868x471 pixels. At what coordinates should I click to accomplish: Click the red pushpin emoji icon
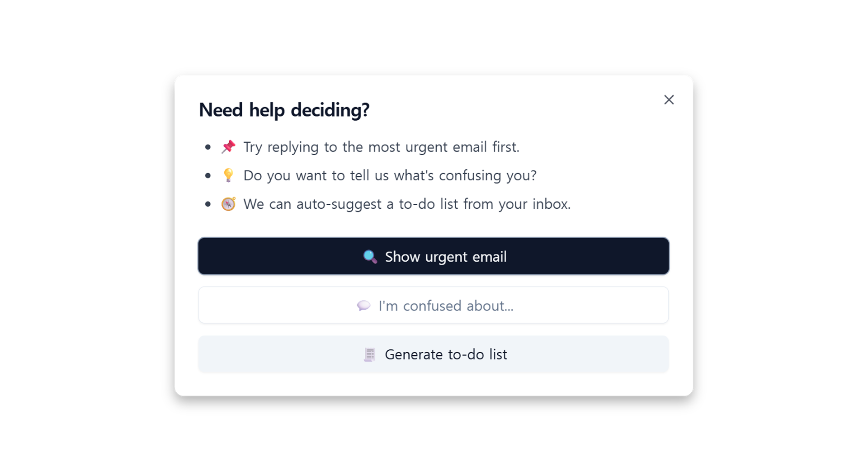[x=228, y=146]
